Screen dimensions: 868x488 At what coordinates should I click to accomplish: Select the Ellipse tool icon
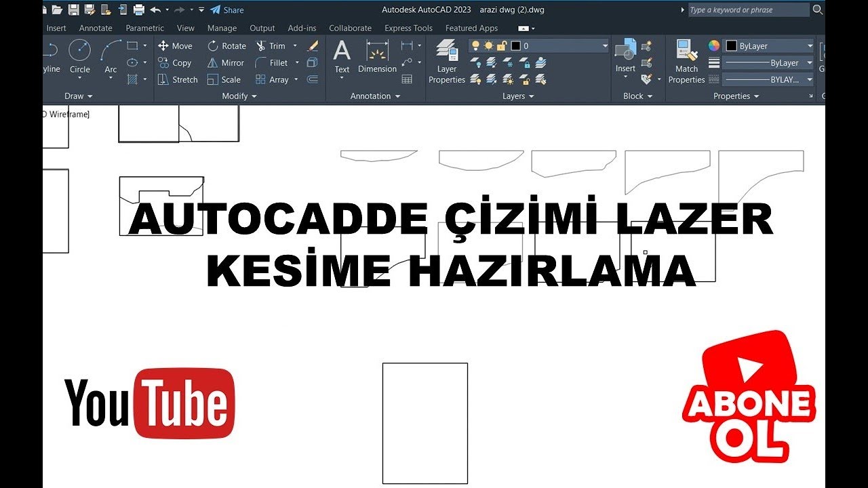click(132, 62)
